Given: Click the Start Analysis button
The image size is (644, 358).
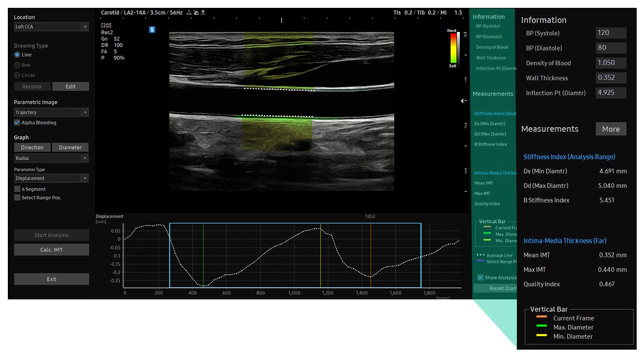Looking at the screenshot, I should (x=51, y=235).
